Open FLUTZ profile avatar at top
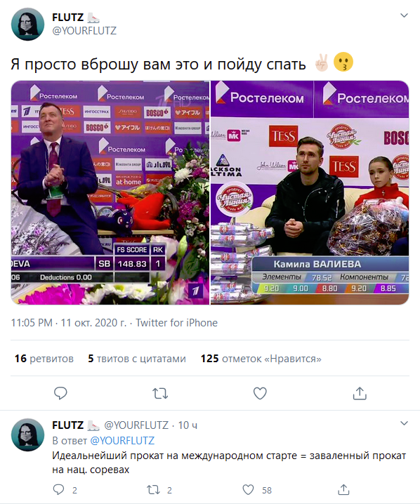420x504 pixels. click(27, 25)
